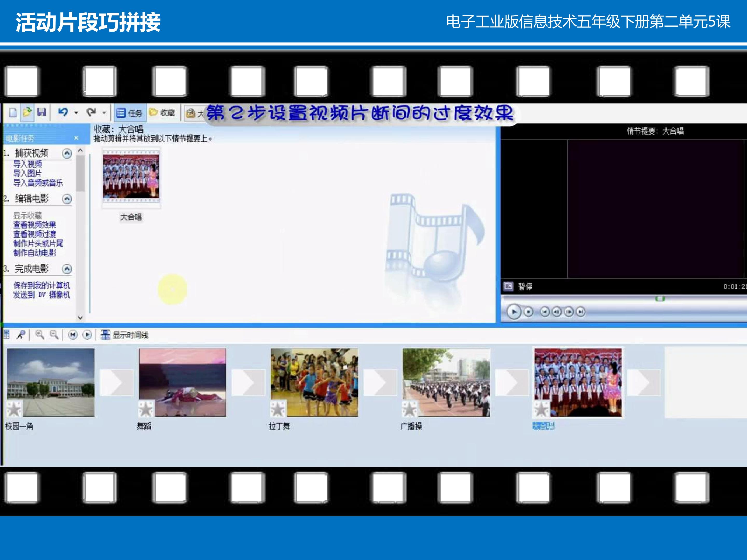The height and width of the screenshot is (560, 747).
Task: Select the 拉丁舞 storyboard clip
Action: click(x=314, y=382)
